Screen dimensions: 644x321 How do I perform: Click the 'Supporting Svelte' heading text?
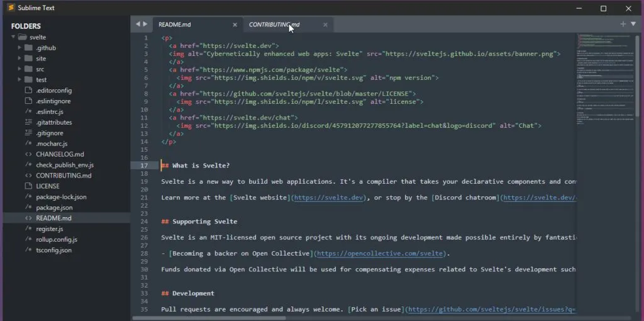pyautogui.click(x=204, y=222)
